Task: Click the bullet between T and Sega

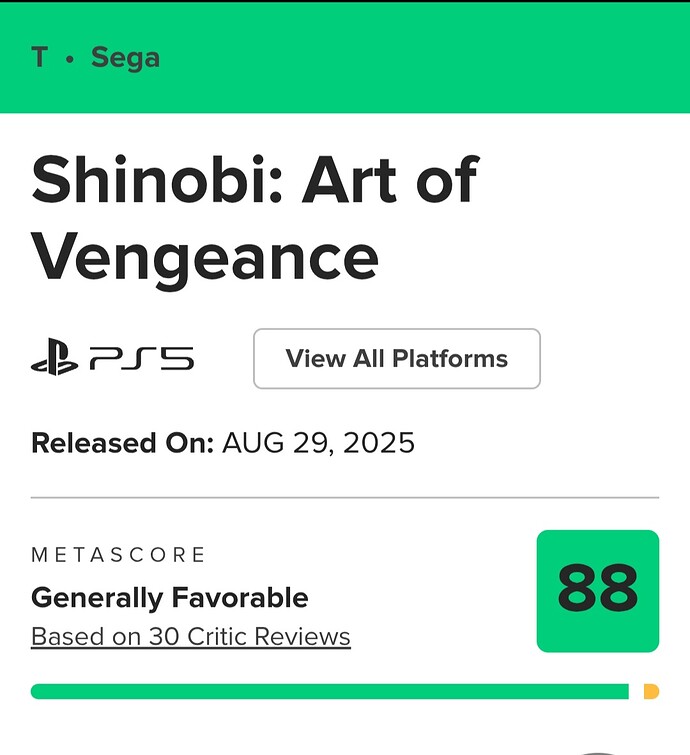Action: [70, 60]
